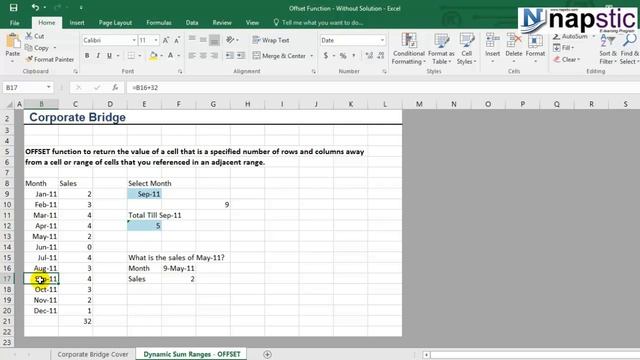Increase font size icon
Viewport: 640px width, 360px height.
click(166, 40)
